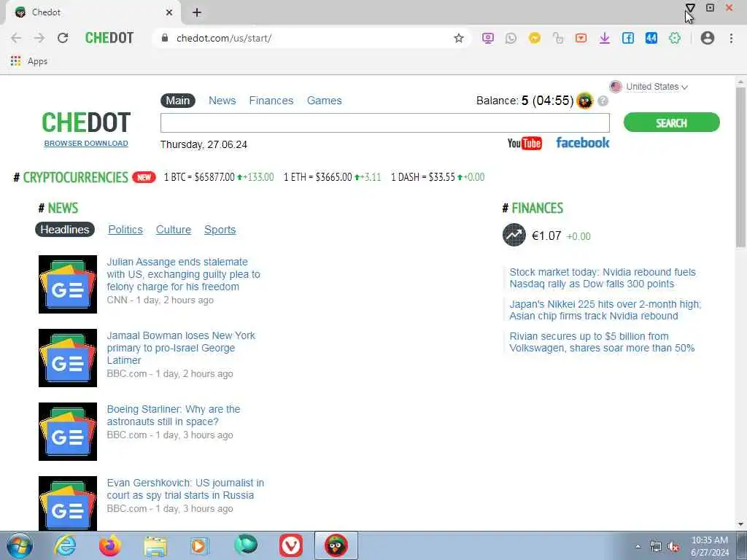Image resolution: width=747 pixels, height=560 pixels.
Task: Select the Main tab on Chedot page
Action: [178, 101]
